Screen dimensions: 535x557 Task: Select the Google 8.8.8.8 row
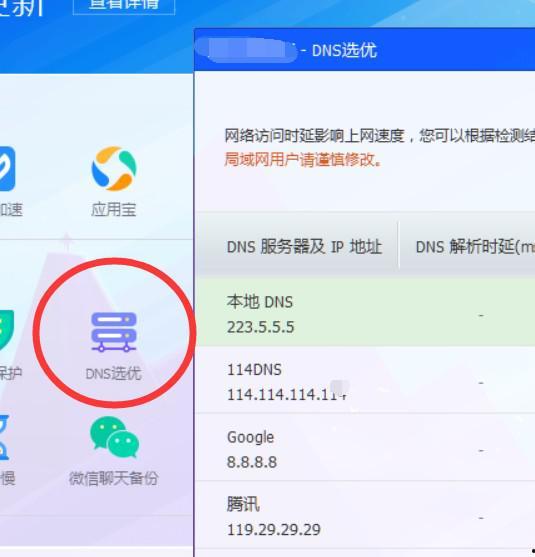[x=365, y=448]
